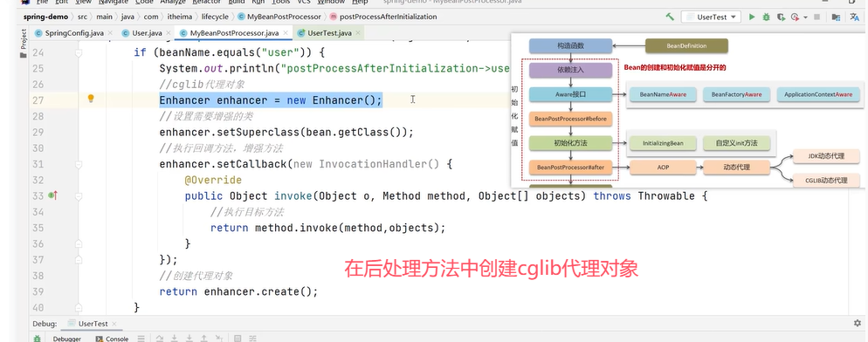This screenshot has width=868, height=342.
Task: Click the Step Over debug icon
Action: pyautogui.click(x=160, y=339)
